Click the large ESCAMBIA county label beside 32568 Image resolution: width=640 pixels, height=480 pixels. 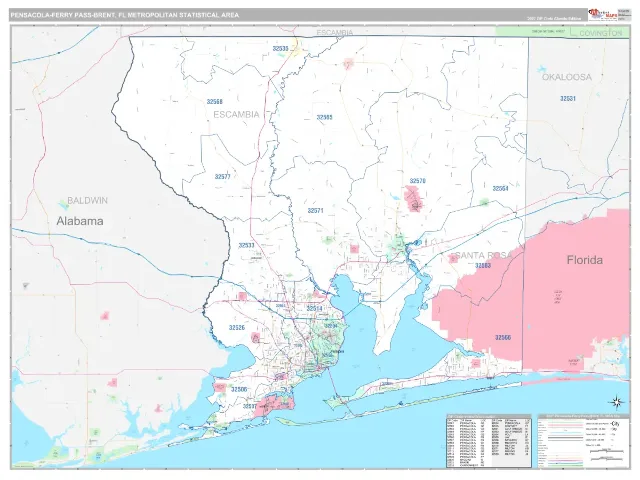tap(236, 114)
